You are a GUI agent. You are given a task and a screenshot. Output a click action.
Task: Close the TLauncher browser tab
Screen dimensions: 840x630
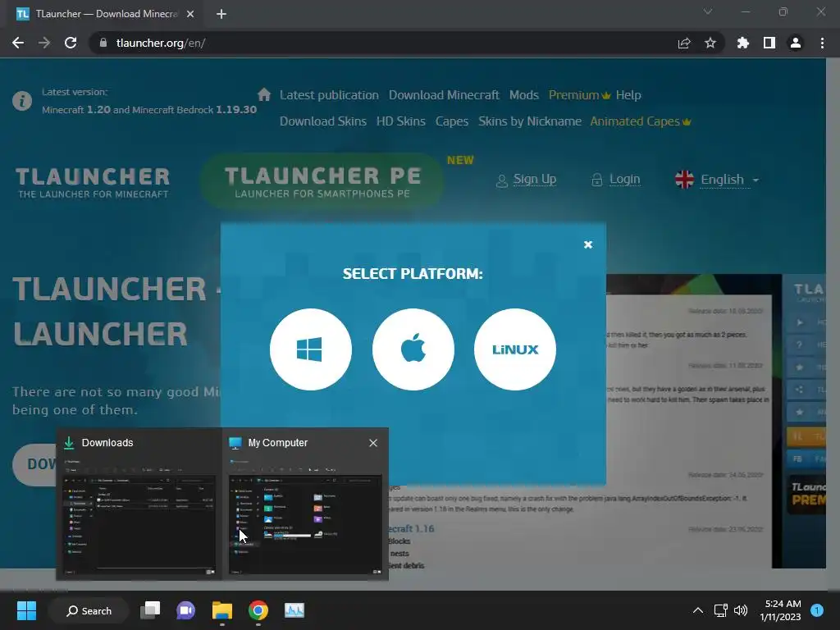[190, 14]
